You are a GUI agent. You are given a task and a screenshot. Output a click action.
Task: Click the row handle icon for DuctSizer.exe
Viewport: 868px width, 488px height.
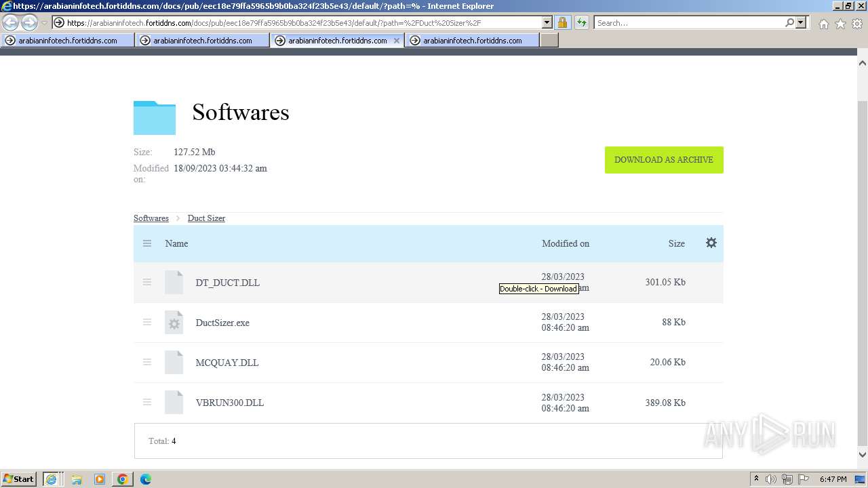click(147, 322)
